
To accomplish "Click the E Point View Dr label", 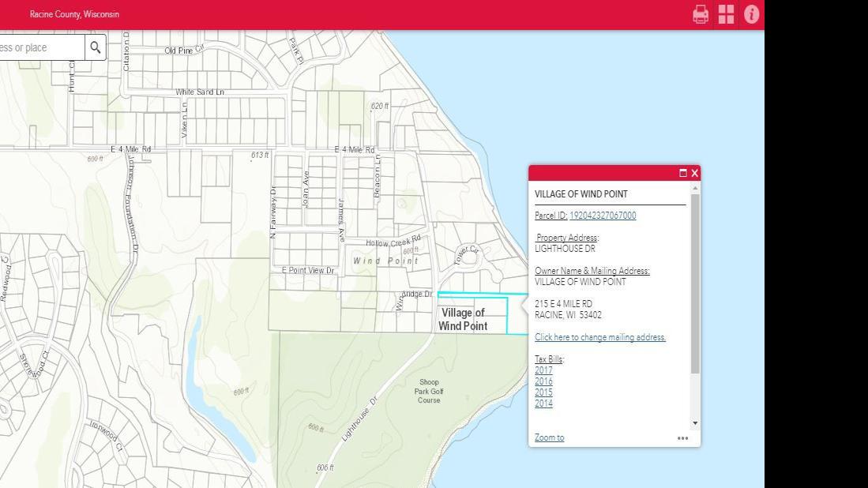I will [308, 270].
